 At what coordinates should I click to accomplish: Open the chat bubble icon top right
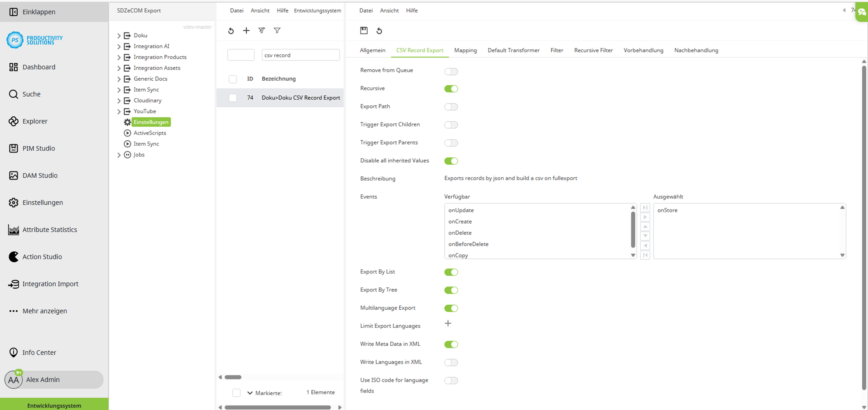862,13
